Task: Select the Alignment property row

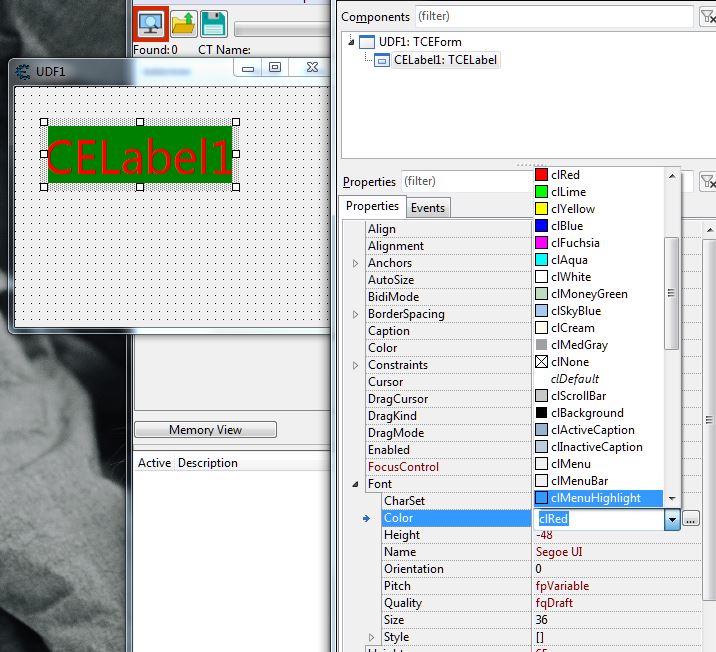Action: pos(448,246)
